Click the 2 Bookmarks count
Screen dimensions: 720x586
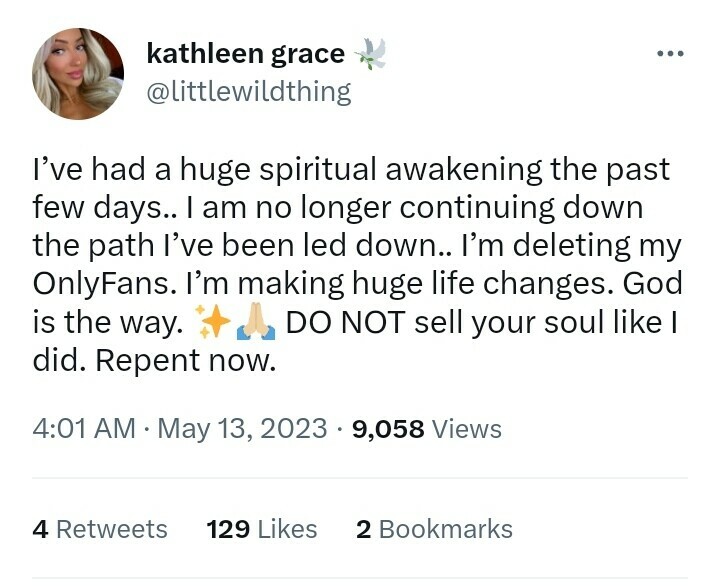434,529
